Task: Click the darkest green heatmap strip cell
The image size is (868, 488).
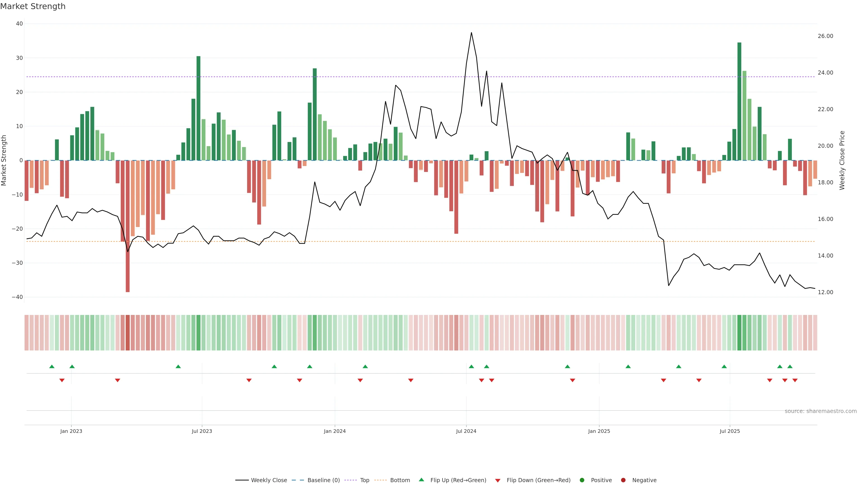Action: [739, 332]
